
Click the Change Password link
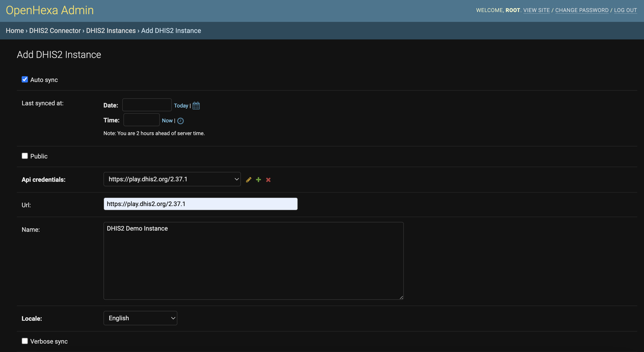(582, 10)
